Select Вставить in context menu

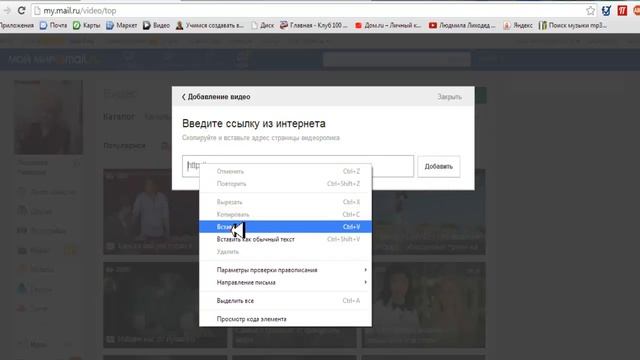[x=285, y=227]
